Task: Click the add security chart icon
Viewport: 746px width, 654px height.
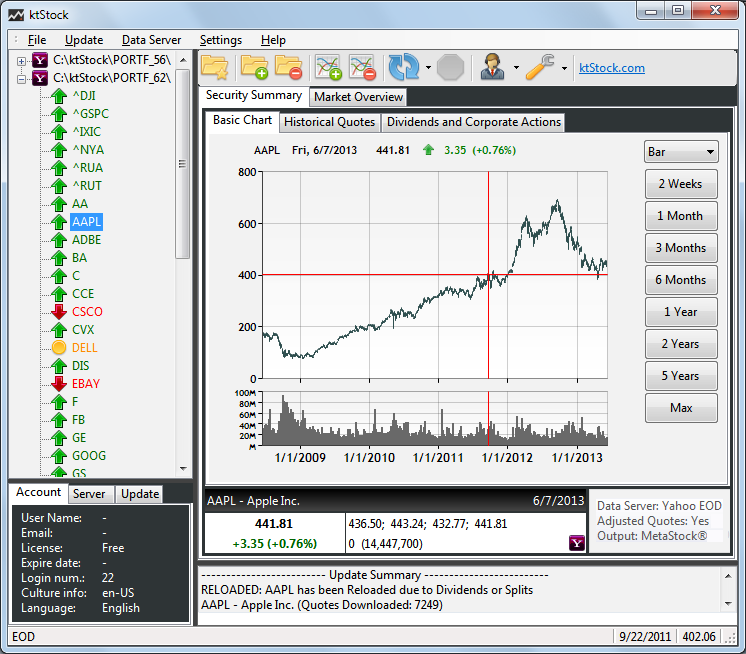Action: [328, 67]
